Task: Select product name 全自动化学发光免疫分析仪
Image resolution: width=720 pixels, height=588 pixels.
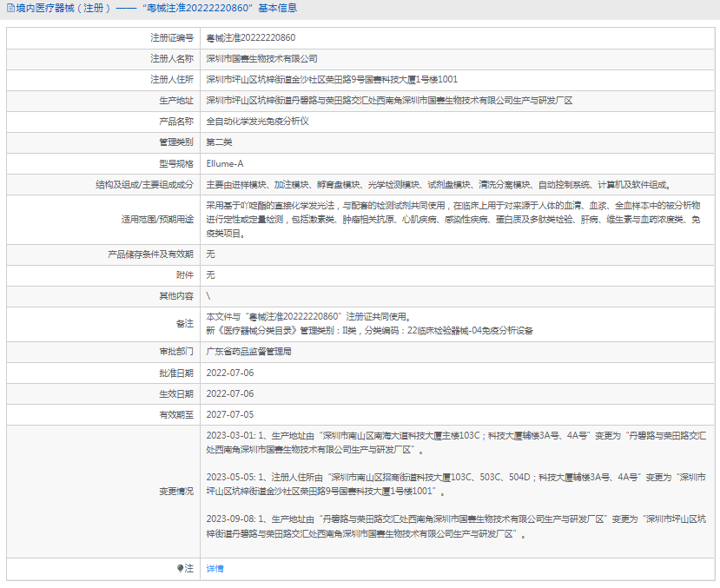Action: point(258,122)
